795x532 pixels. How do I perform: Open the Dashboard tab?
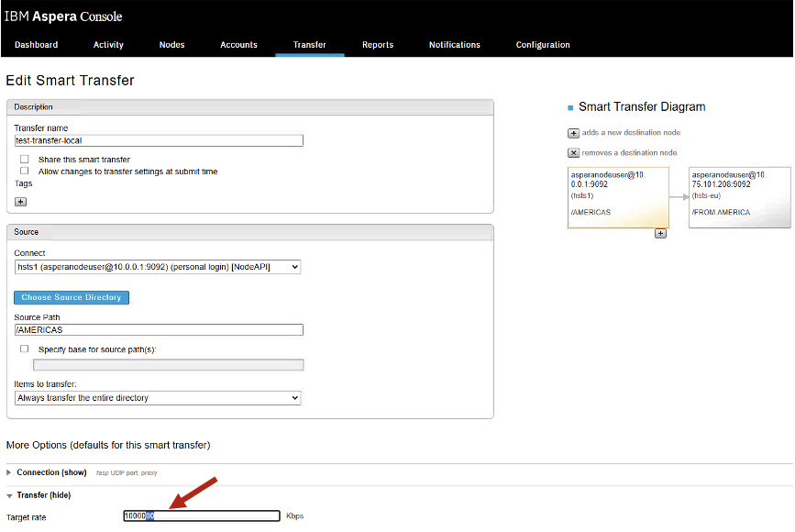pos(36,45)
